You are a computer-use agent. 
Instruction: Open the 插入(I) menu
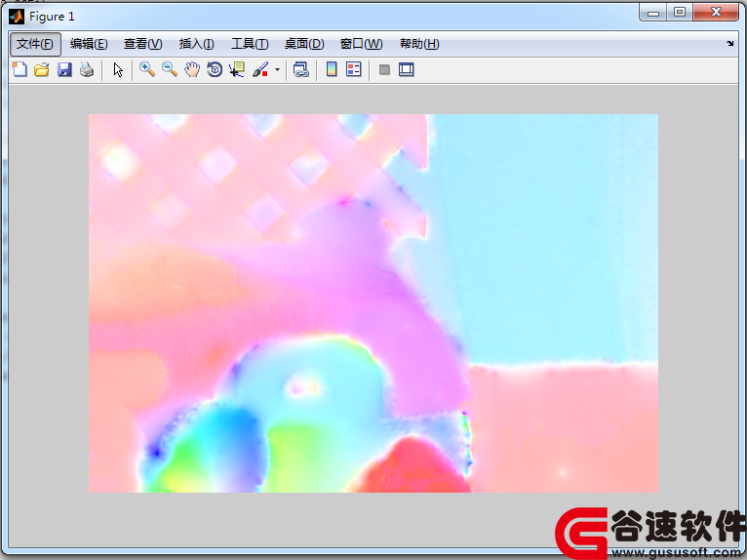tap(196, 44)
